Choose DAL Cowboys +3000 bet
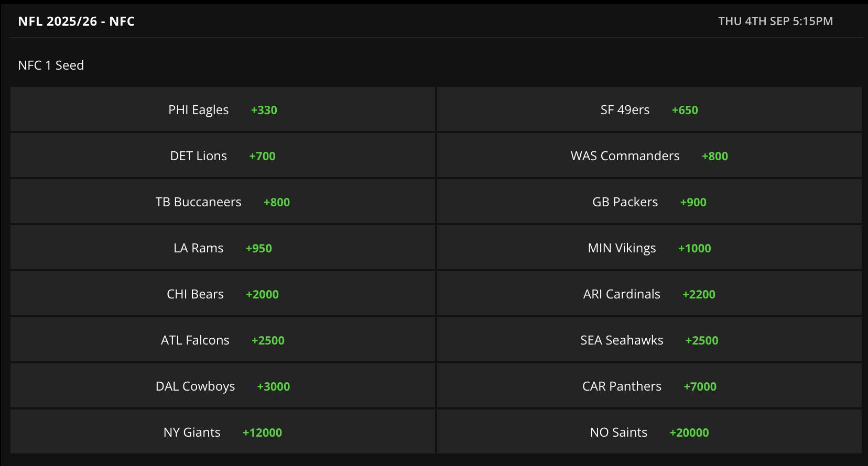The height and width of the screenshot is (466, 868). (223, 386)
